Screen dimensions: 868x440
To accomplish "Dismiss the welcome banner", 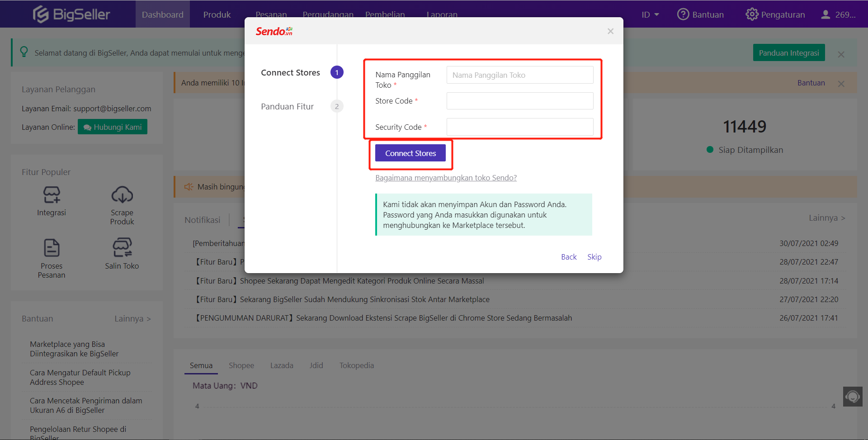I will (841, 54).
